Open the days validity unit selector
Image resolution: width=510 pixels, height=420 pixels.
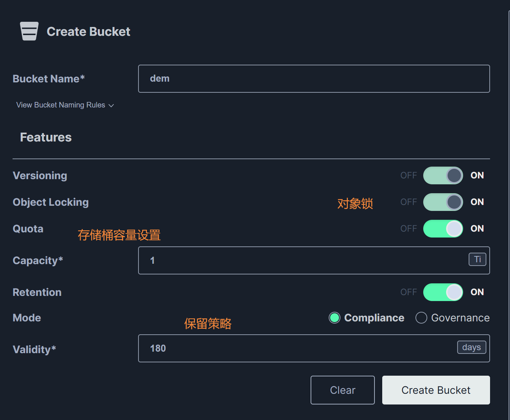pos(471,347)
